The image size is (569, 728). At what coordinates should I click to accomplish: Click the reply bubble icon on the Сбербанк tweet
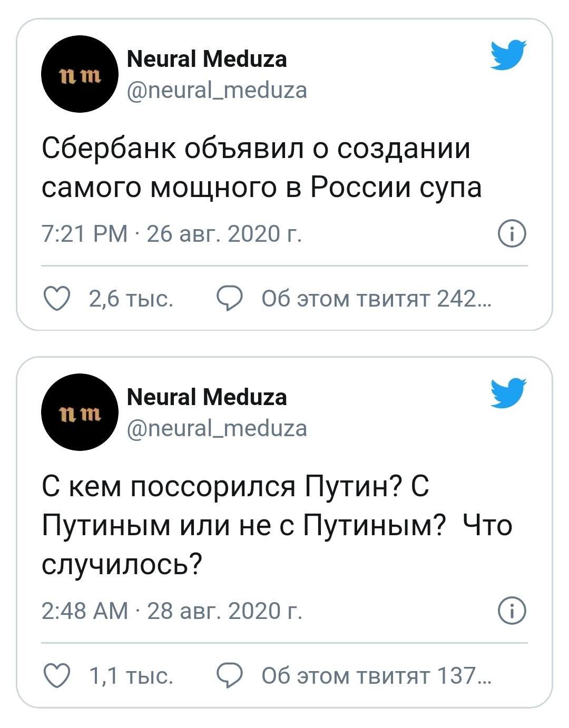point(230,299)
